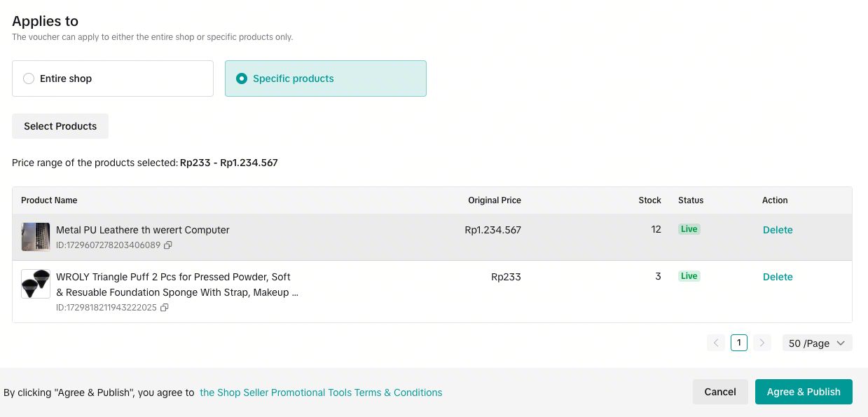Click the Original Price column header

coord(495,200)
